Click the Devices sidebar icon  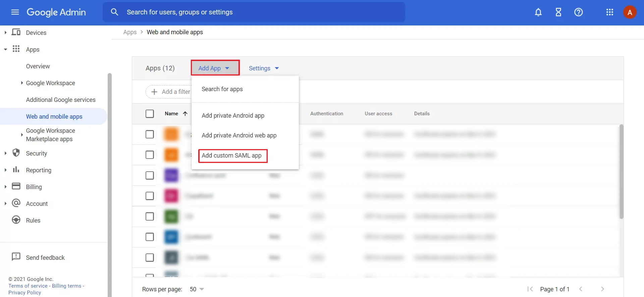pyautogui.click(x=16, y=32)
